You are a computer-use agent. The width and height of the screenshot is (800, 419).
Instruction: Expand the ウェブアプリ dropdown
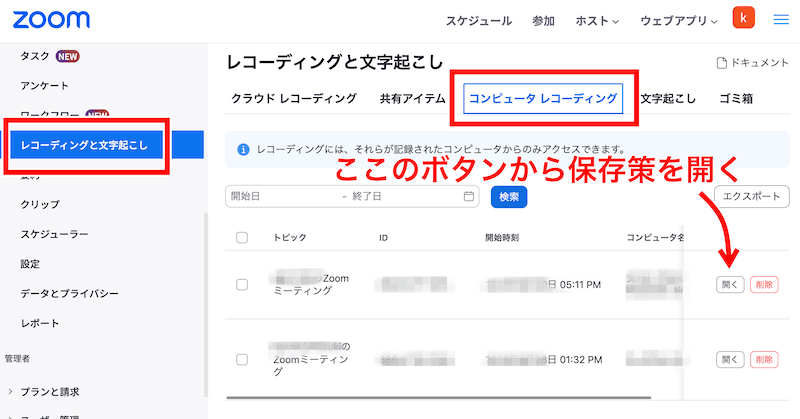coord(678,21)
